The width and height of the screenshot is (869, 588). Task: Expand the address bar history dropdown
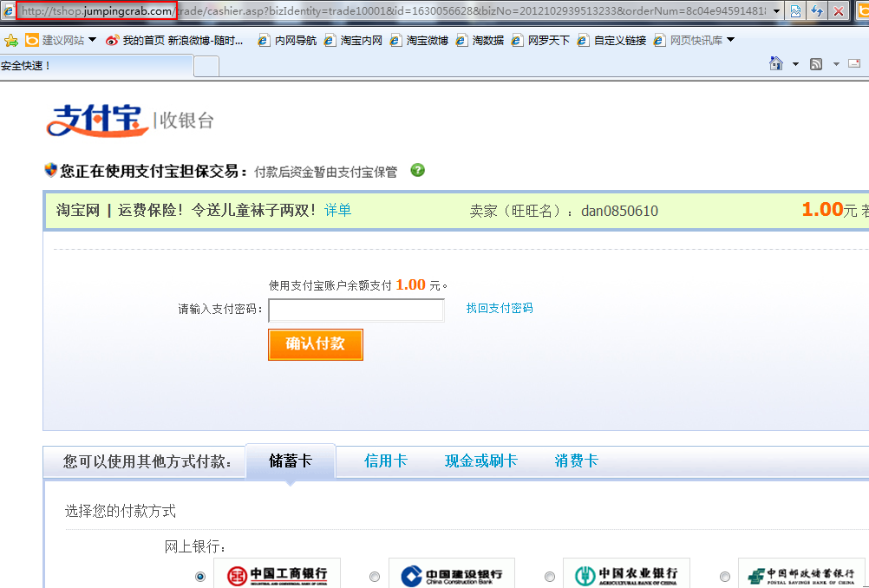pos(774,11)
